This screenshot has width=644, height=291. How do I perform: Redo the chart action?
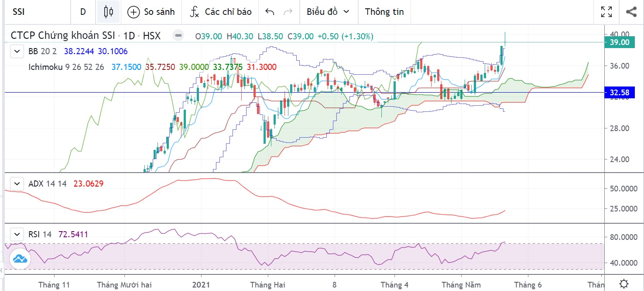(x=288, y=12)
